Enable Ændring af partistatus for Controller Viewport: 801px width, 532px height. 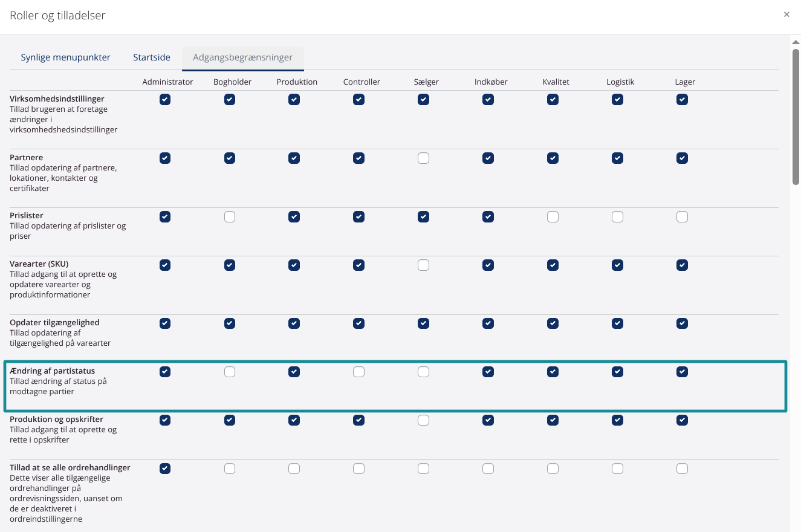[359, 372]
